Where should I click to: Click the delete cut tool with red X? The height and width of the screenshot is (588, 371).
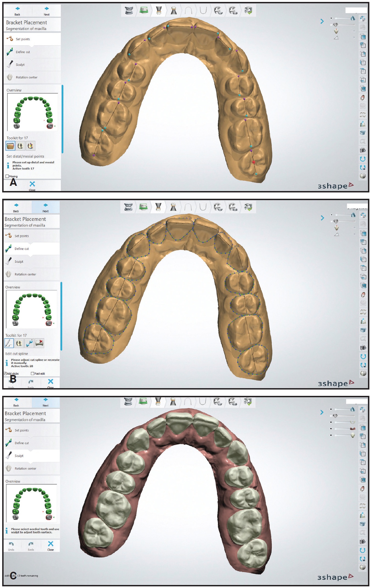point(40,343)
